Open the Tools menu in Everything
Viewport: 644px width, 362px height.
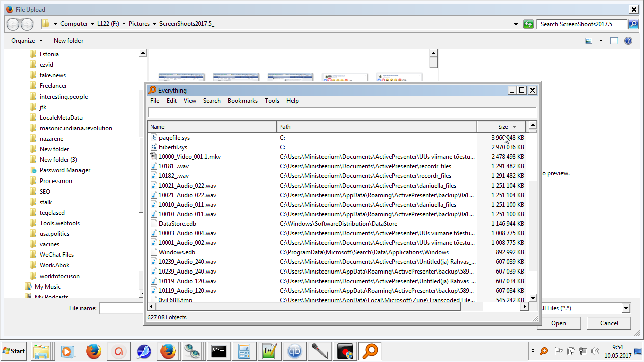tap(272, 101)
